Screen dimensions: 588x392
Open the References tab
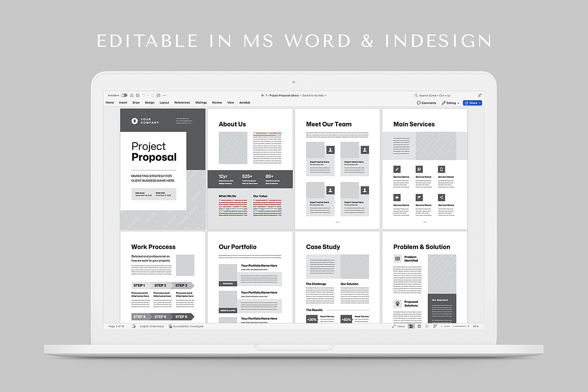tap(182, 103)
